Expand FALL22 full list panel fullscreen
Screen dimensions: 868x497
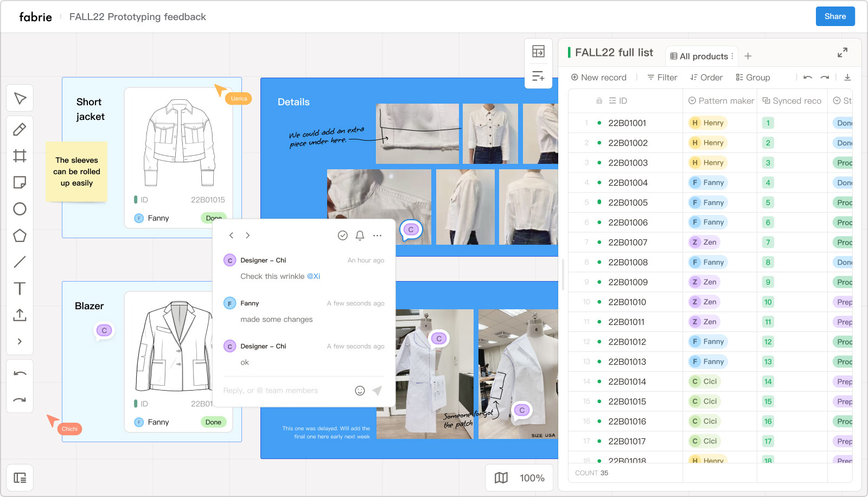[x=842, y=53]
